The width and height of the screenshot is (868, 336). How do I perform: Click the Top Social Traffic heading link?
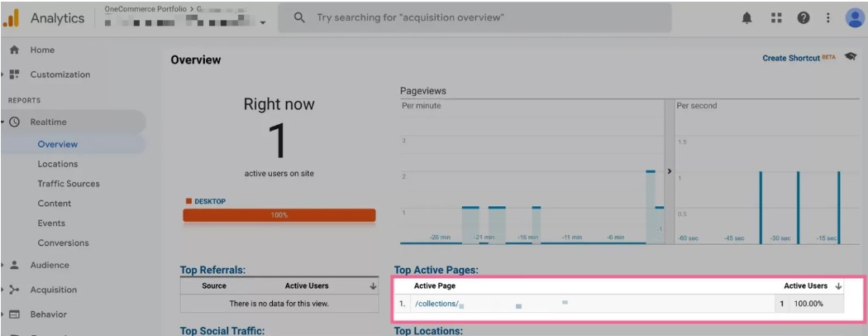pos(222,331)
